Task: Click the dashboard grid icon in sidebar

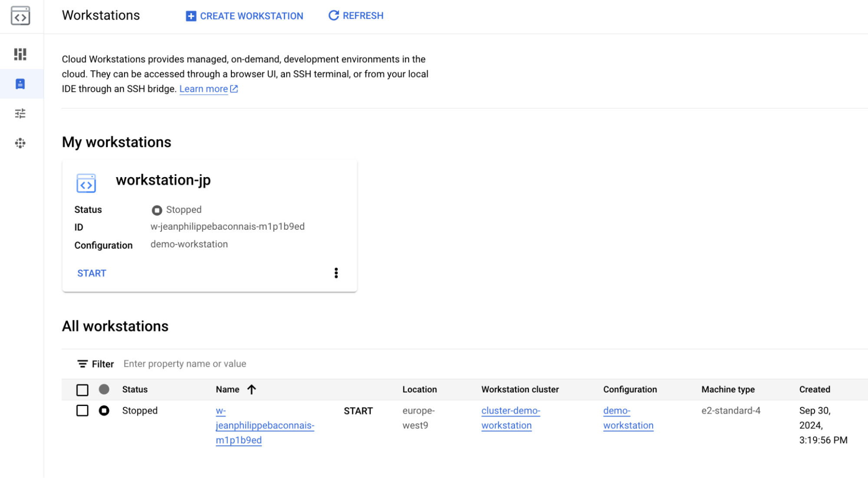Action: (x=21, y=54)
